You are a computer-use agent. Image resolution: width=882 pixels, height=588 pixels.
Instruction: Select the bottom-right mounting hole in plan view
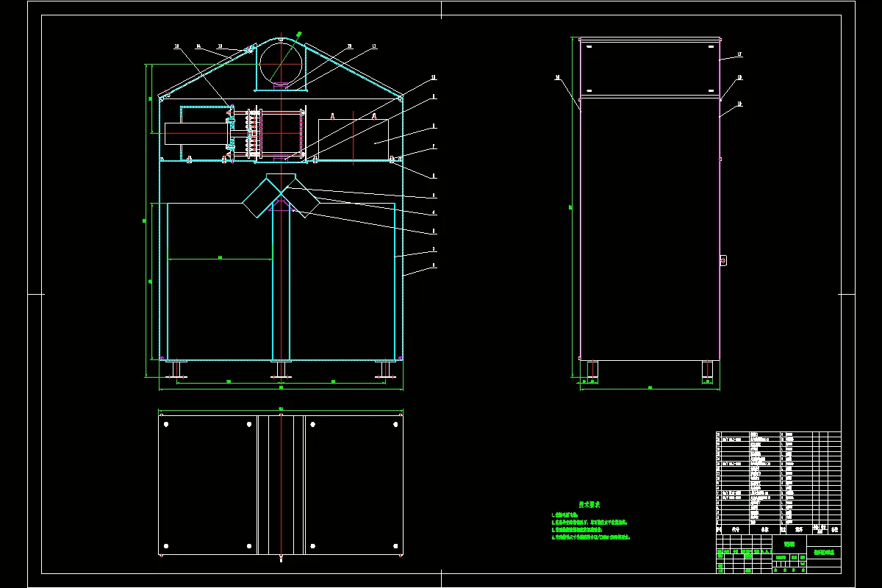395,545
